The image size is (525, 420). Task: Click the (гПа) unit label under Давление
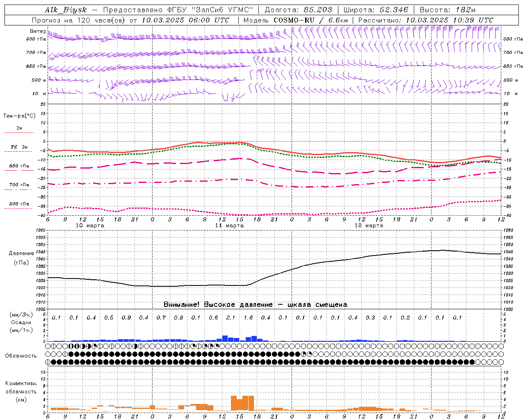pyautogui.click(x=21, y=262)
